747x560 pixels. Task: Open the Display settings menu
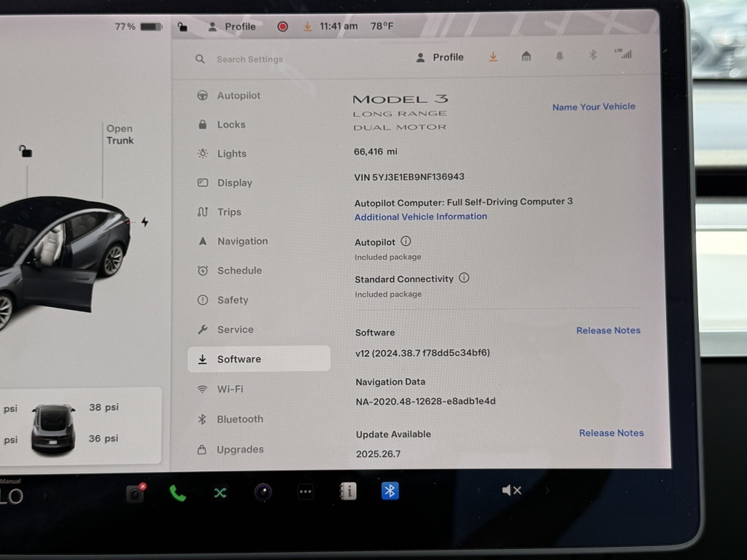tap(225, 183)
